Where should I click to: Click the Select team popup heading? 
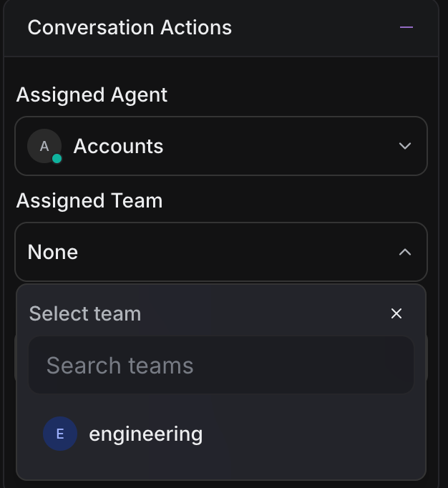[85, 313]
